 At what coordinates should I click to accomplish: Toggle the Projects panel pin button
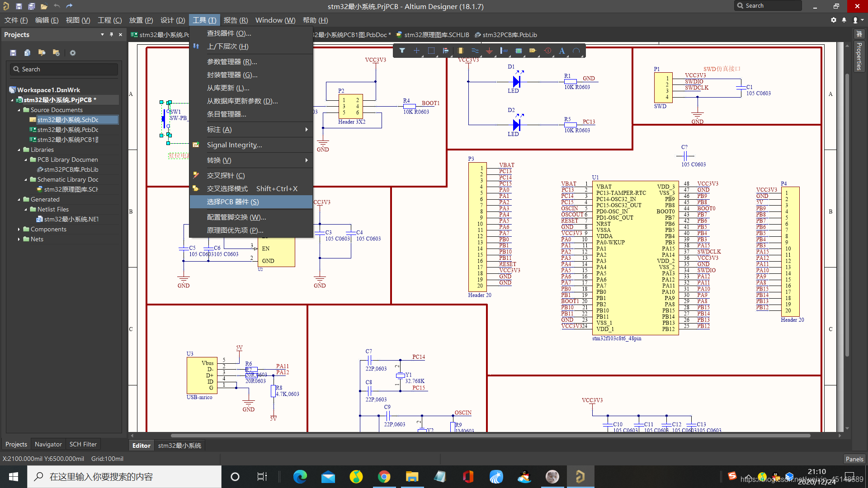pyautogui.click(x=111, y=35)
